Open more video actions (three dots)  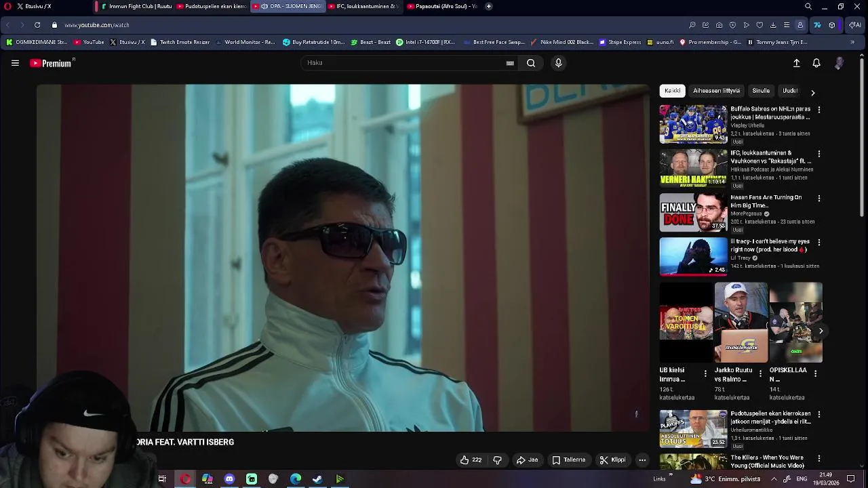point(642,460)
